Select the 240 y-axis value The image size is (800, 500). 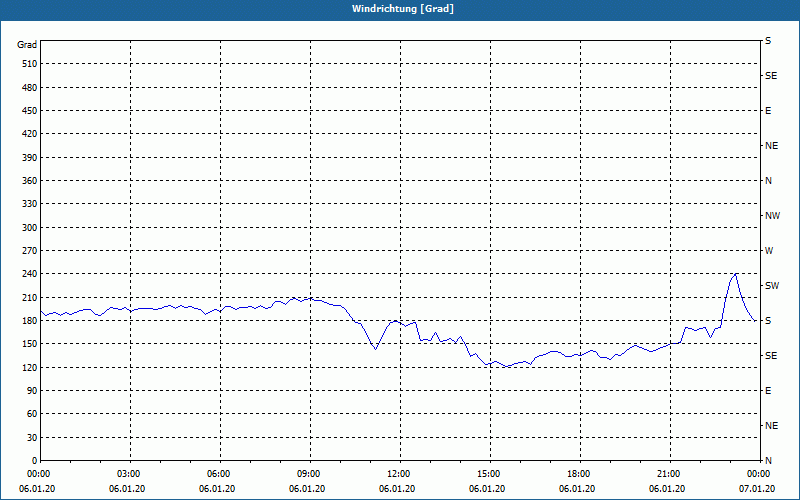point(30,274)
